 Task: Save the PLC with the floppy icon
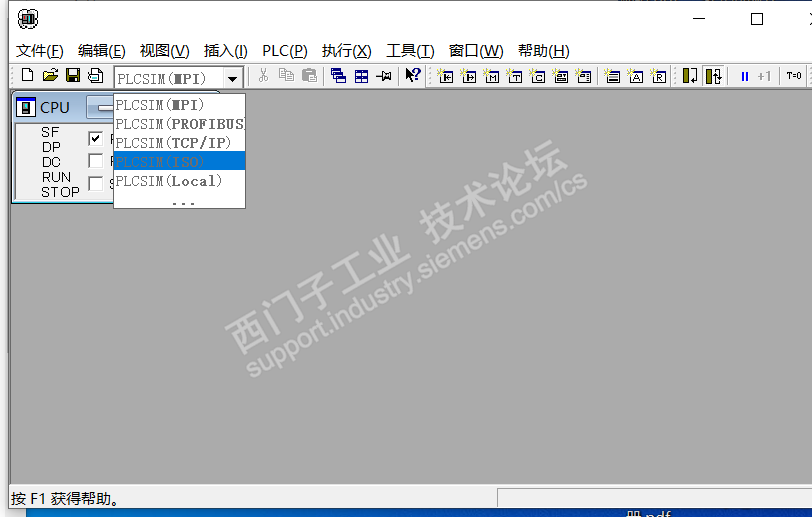(x=73, y=76)
